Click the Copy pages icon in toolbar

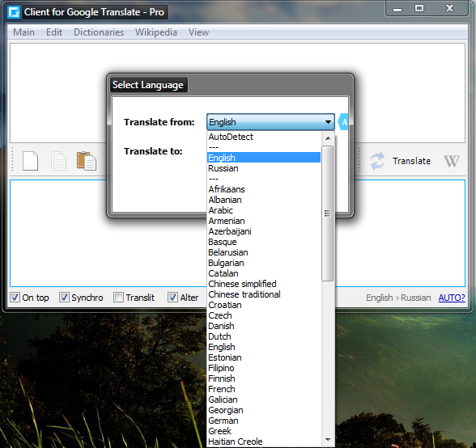click(x=58, y=161)
